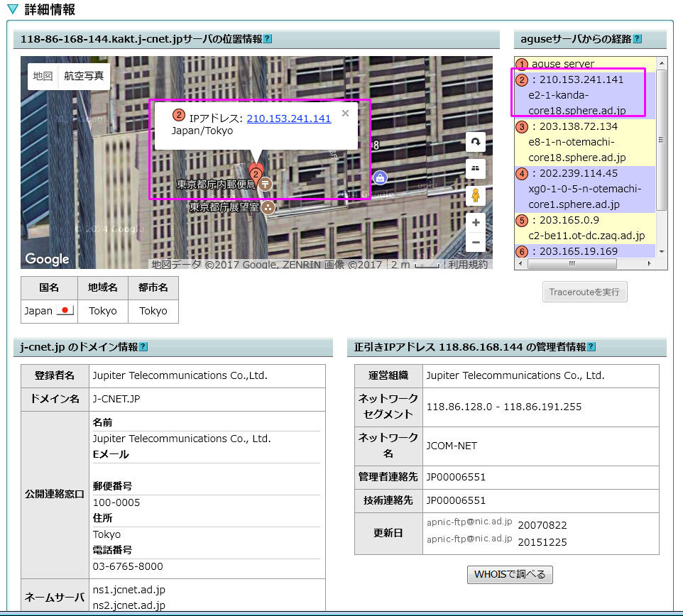This screenshot has height=616, width=683.
Task: Click route list horizontal scrollbar thumb
Action: pyautogui.click(x=572, y=263)
